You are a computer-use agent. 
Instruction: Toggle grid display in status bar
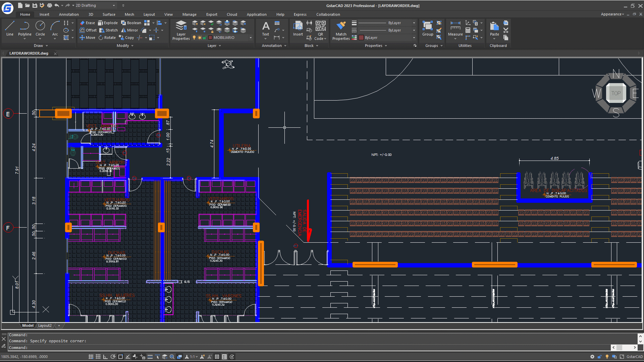pos(98,357)
